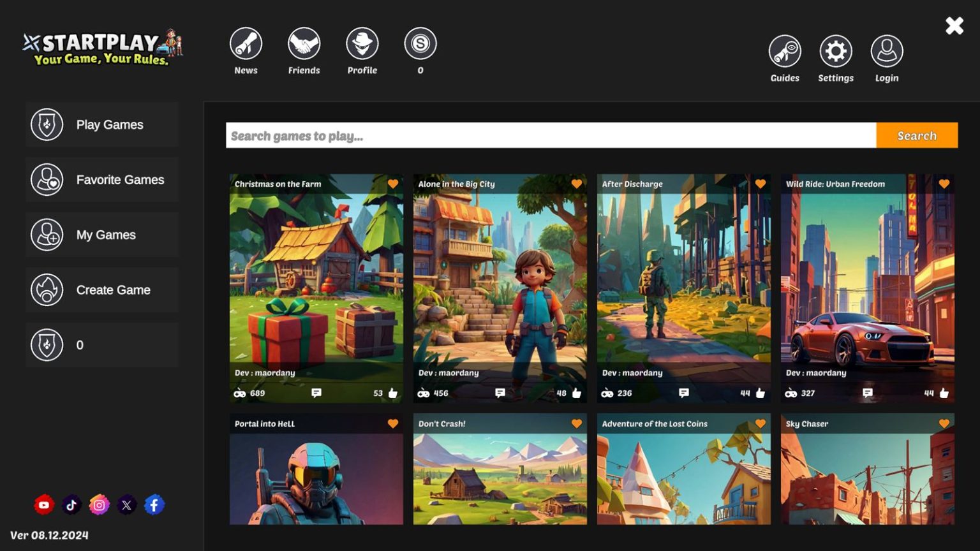
Task: Open the StartPlay Facebook page
Action: click(154, 504)
